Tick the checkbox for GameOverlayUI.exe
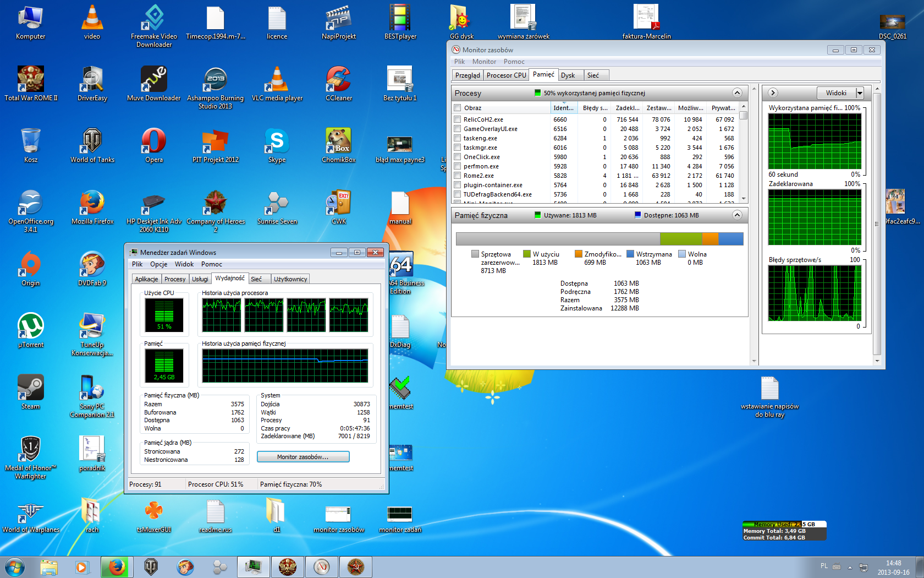This screenshot has height=578, width=924. click(457, 129)
